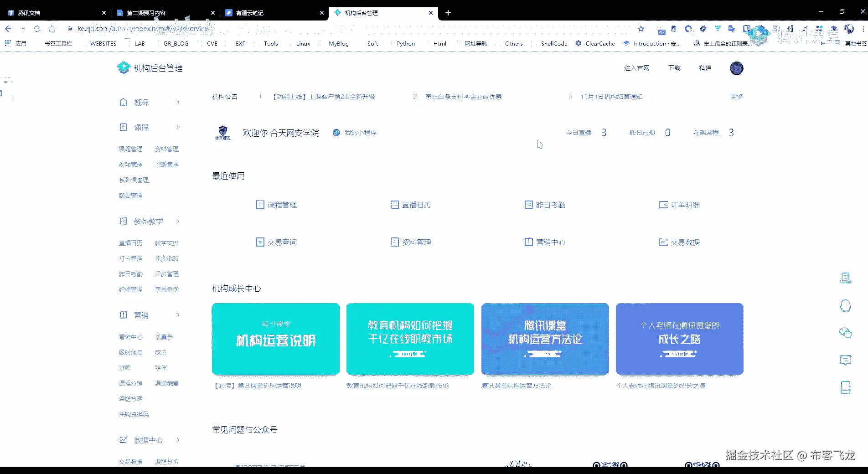Collapse the 营销 sidebar section chevron
The image size is (868, 474).
point(178,315)
